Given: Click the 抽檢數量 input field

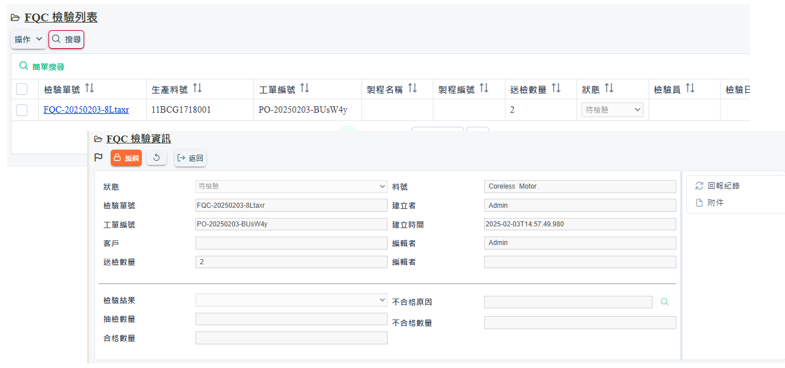Looking at the screenshot, I should click(x=291, y=319).
